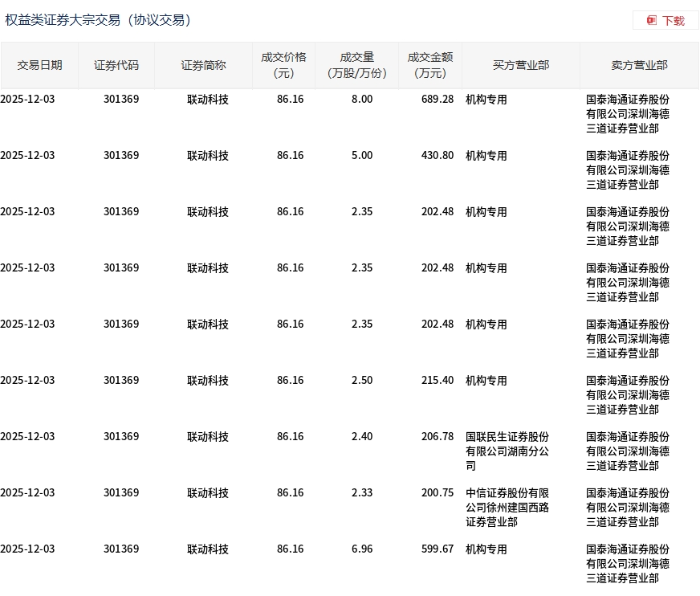Click seller 国泰海通证券 in the 200.75 row
The image size is (700, 596).
(628, 508)
